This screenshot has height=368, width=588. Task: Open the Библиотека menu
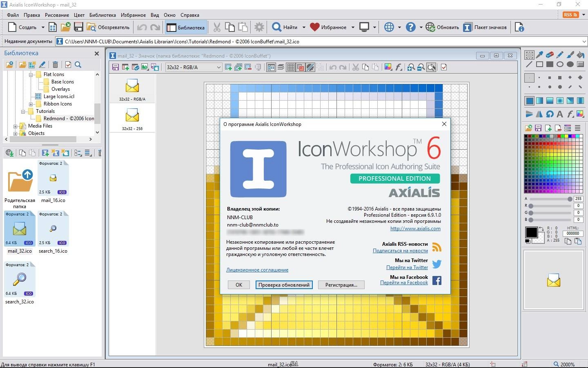[102, 15]
